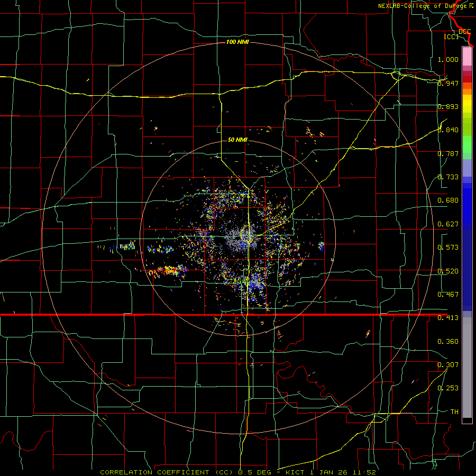This screenshot has height=476, width=476.
Task: Select the 0.573 legend value
Action: (448, 248)
